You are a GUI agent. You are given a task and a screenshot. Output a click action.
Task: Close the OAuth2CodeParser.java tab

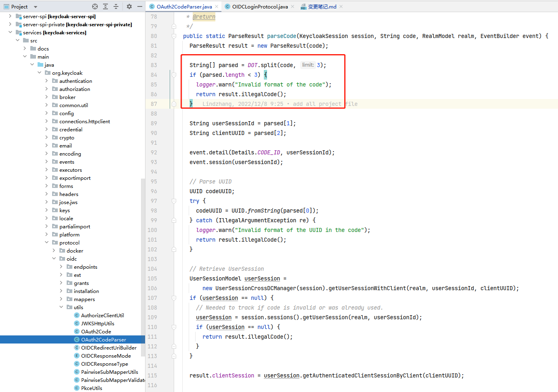click(217, 6)
